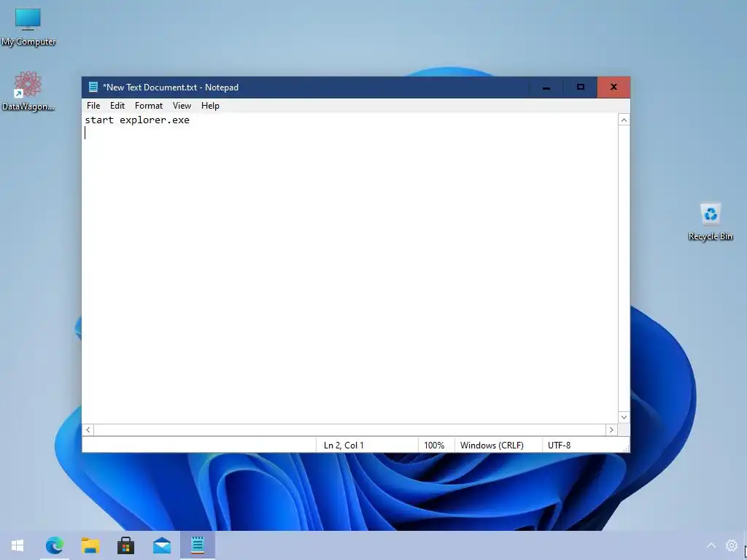This screenshot has width=747, height=560.
Task: Click the 'Ln 2, Col 1' status entry
Action: (344, 446)
